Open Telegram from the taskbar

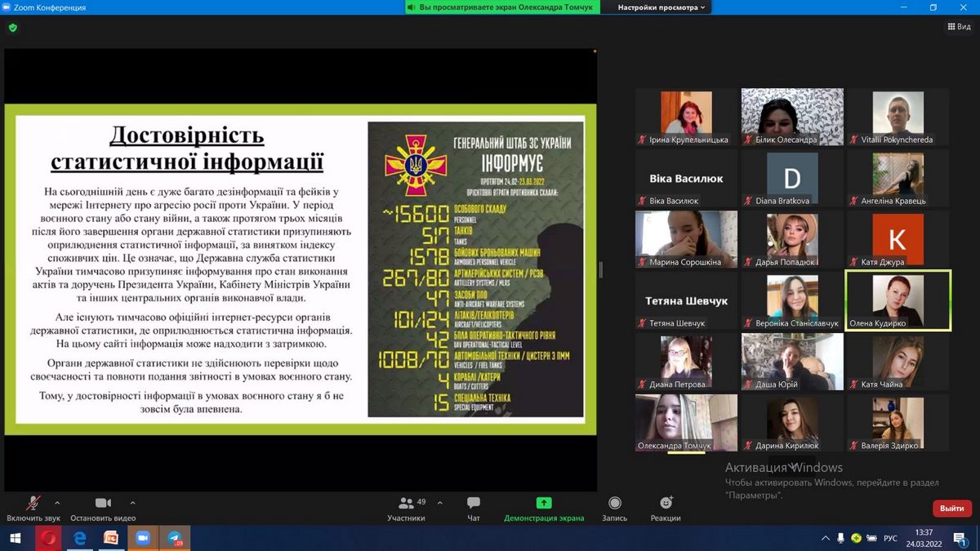tap(175, 539)
